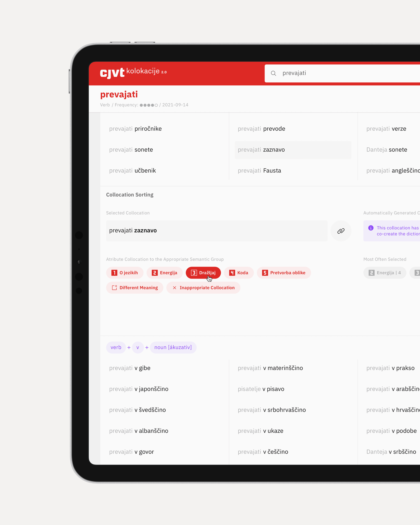
Task: Click the verb structure tag
Action: tap(116, 347)
